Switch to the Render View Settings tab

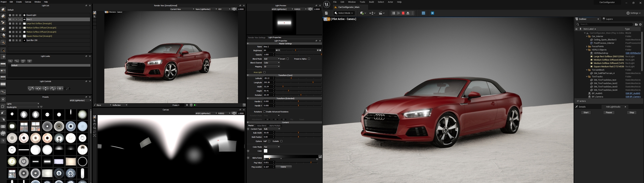pyautogui.click(x=257, y=38)
